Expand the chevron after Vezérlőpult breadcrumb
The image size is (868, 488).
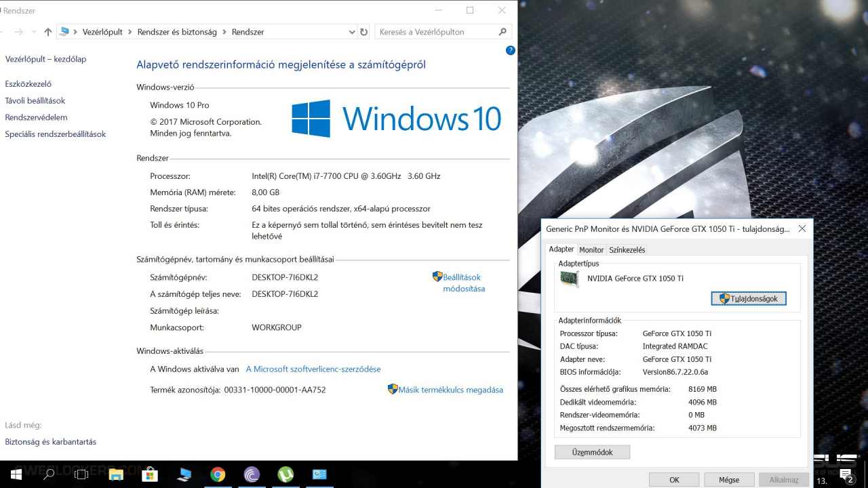pyautogui.click(x=130, y=32)
